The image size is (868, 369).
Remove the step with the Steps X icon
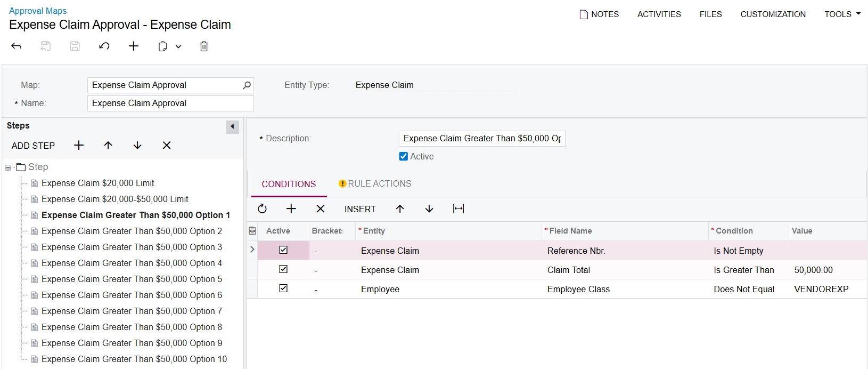pos(167,146)
